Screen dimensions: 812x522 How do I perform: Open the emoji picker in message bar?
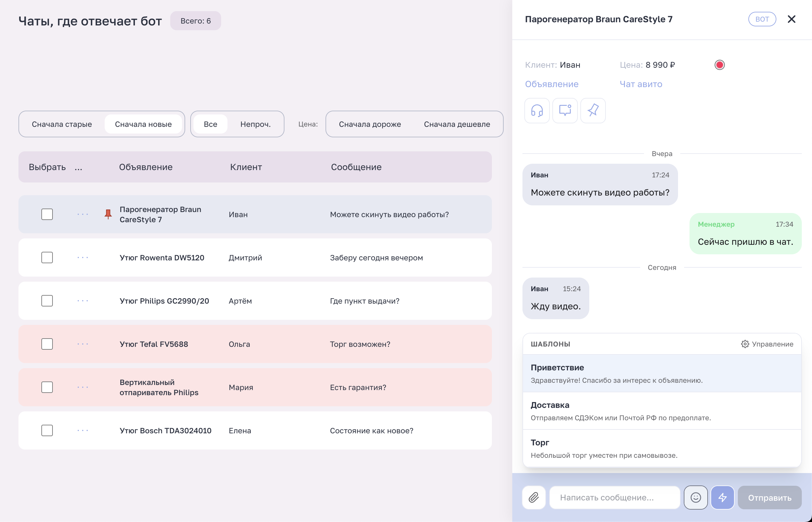point(696,497)
